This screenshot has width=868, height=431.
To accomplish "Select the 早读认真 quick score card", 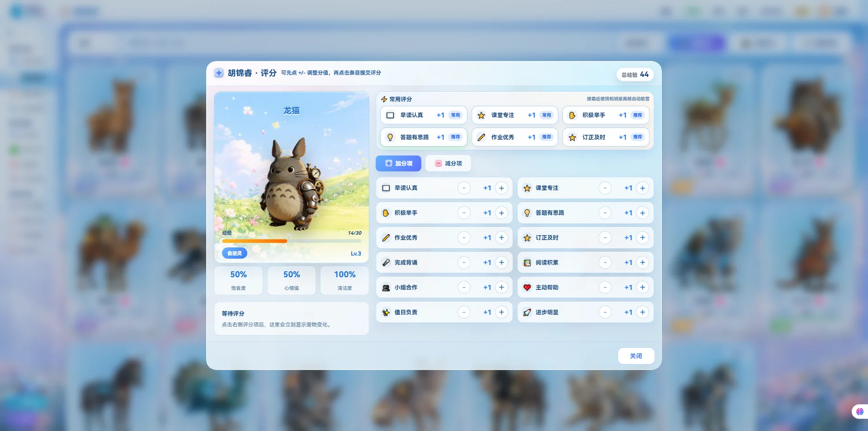I will click(x=424, y=115).
